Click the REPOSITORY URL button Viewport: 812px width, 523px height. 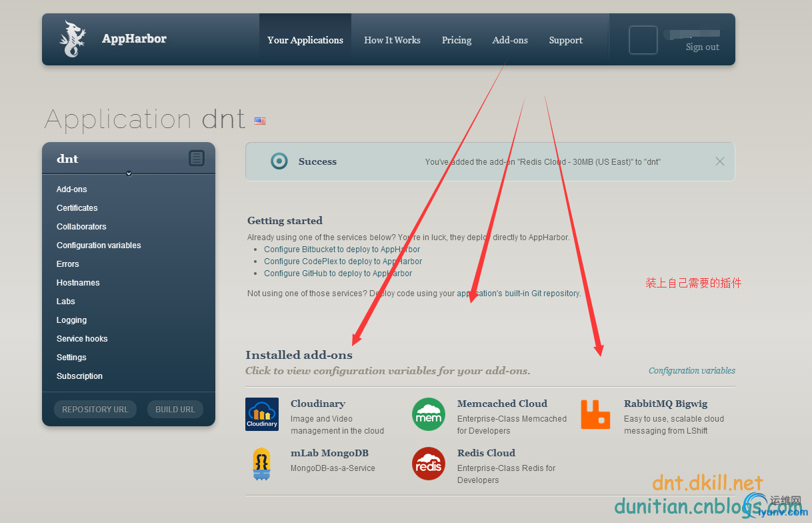[95, 409]
